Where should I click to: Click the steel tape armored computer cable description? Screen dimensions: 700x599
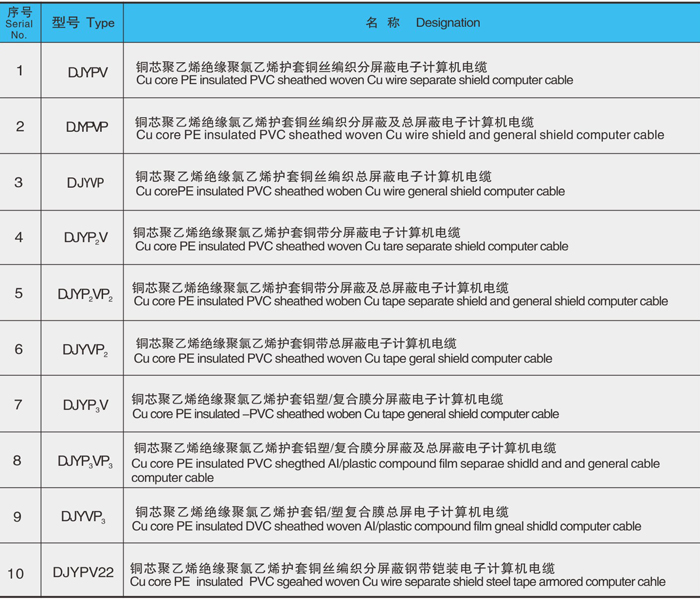(397, 574)
